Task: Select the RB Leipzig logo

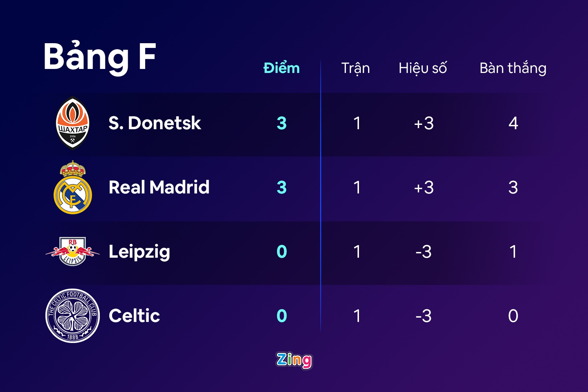Action: click(73, 252)
